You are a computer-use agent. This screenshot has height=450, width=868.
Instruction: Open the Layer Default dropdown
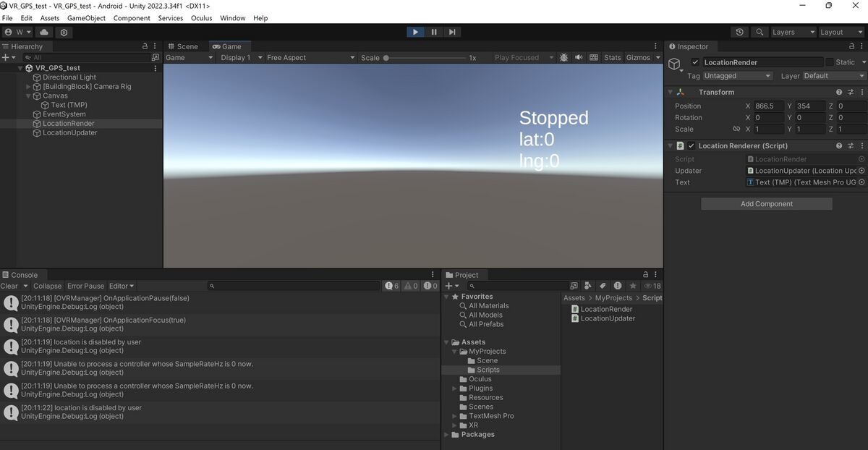[x=833, y=76]
